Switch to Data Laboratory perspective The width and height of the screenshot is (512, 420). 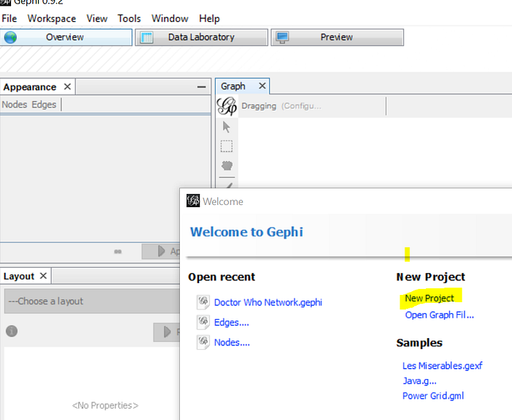coord(201,37)
